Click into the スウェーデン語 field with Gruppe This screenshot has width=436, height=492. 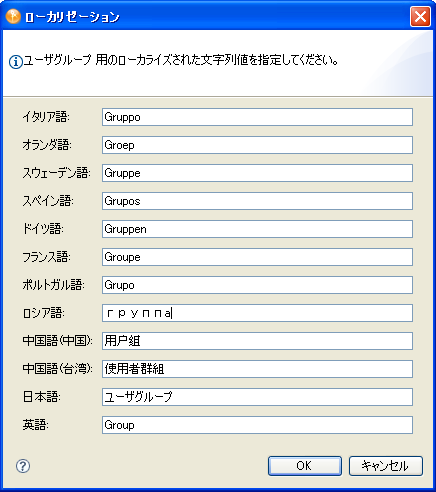tap(257, 173)
